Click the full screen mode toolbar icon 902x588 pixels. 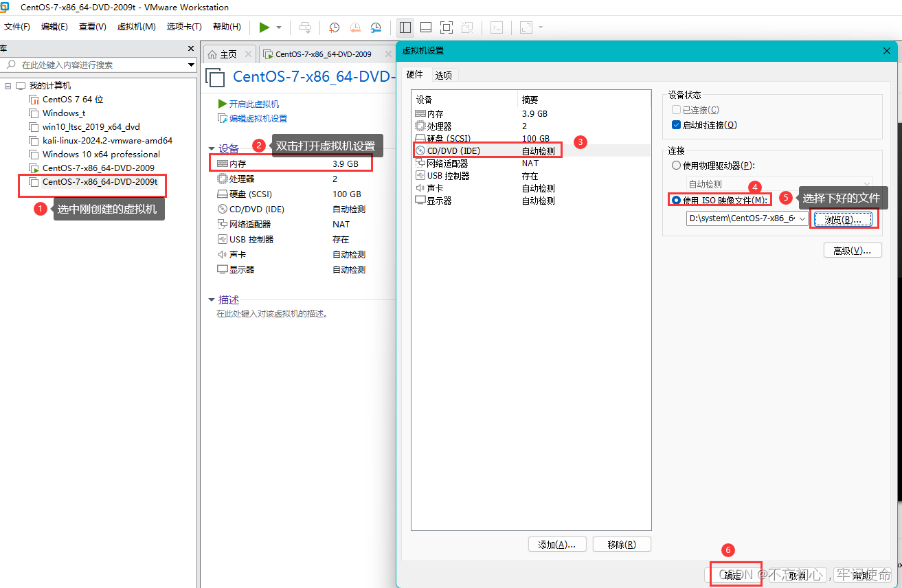tap(447, 27)
